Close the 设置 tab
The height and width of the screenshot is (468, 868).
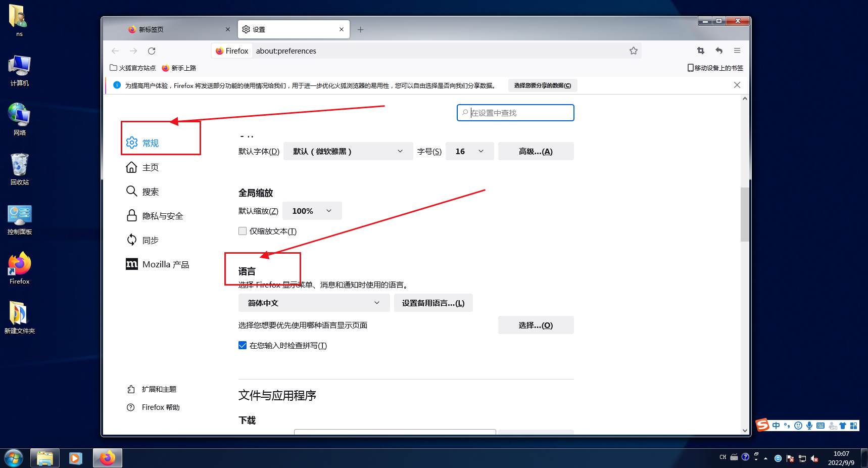342,29
